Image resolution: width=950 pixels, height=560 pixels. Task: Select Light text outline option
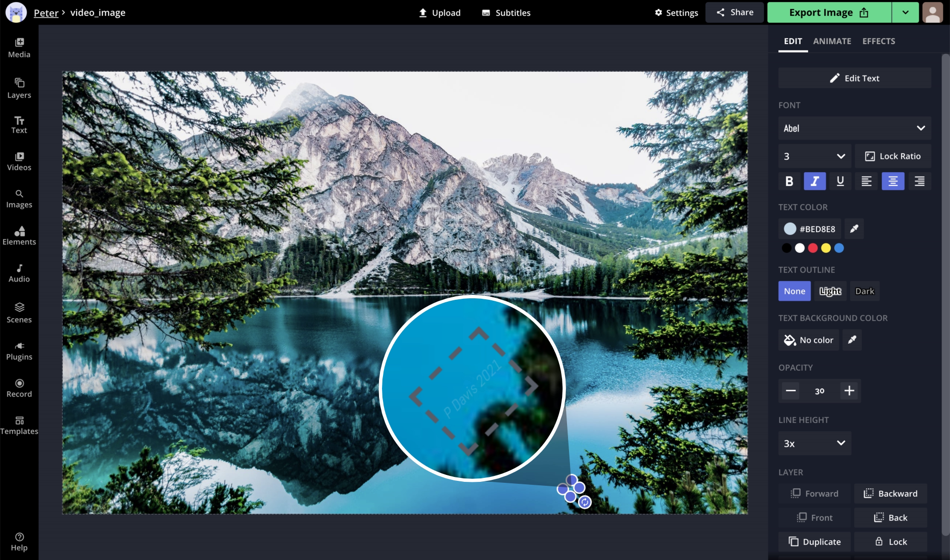(x=829, y=291)
